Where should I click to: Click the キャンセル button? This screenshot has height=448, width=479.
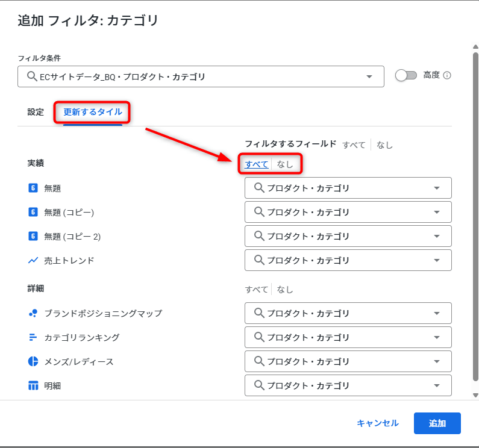(x=378, y=423)
